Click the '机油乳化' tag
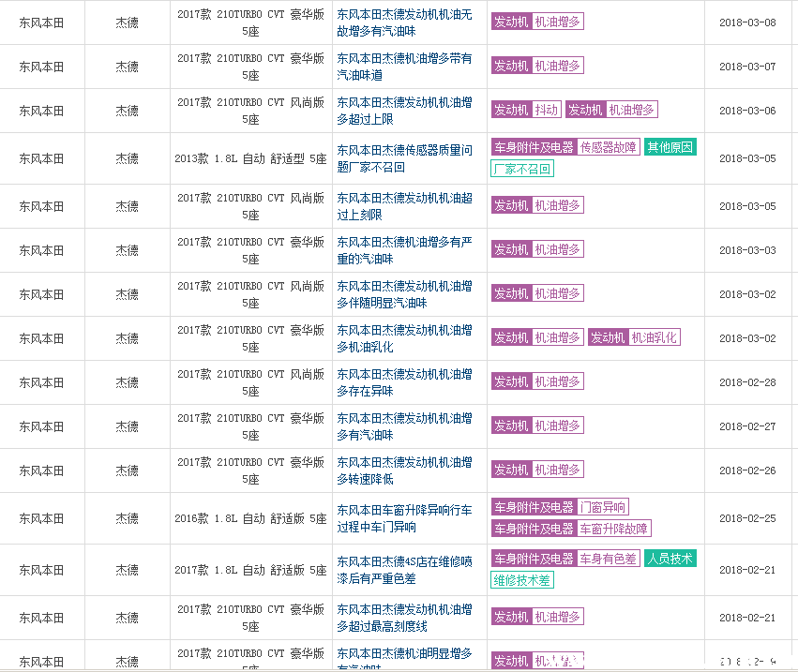The width and height of the screenshot is (798, 672). 654,337
